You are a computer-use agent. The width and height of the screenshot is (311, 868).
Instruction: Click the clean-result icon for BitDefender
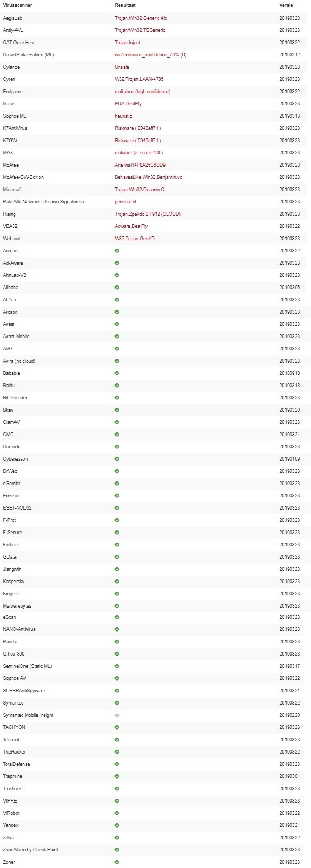117,397
